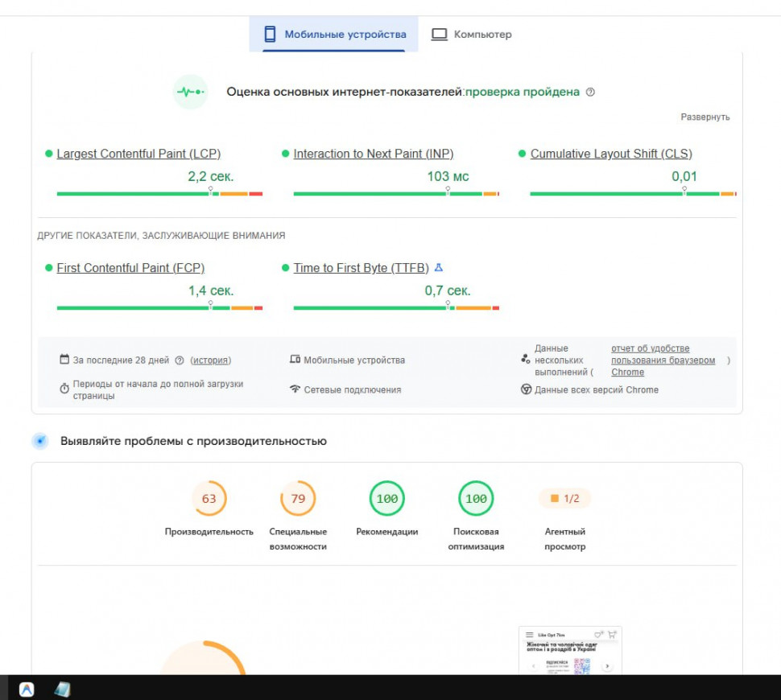781x700 pixels.
Task: Switch to the Мобильные устройства tab
Action: (x=333, y=34)
